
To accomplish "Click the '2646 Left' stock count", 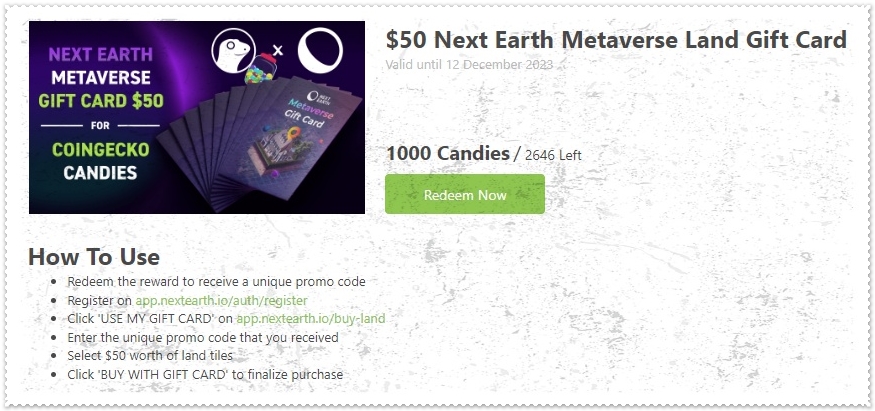I will pyautogui.click(x=553, y=155).
